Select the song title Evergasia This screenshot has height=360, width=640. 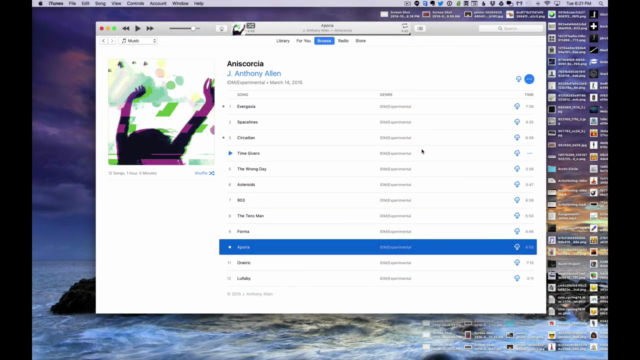tap(246, 107)
